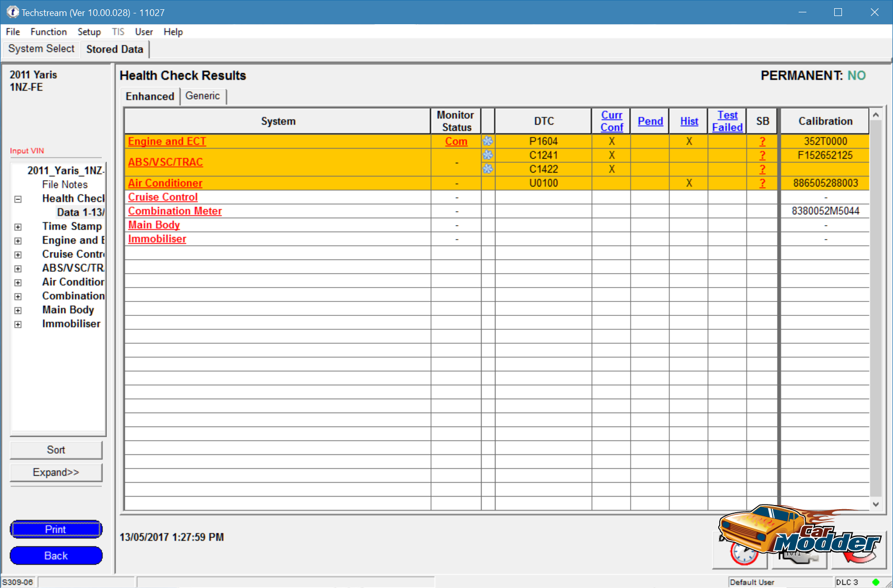Open the Cruise Control system link
Screen dimensions: 893x588
point(163,197)
